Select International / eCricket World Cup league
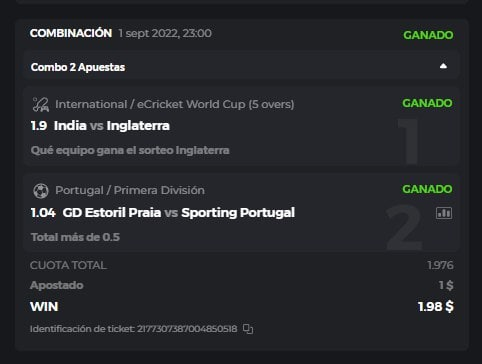This screenshot has width=482, height=364. (x=175, y=104)
